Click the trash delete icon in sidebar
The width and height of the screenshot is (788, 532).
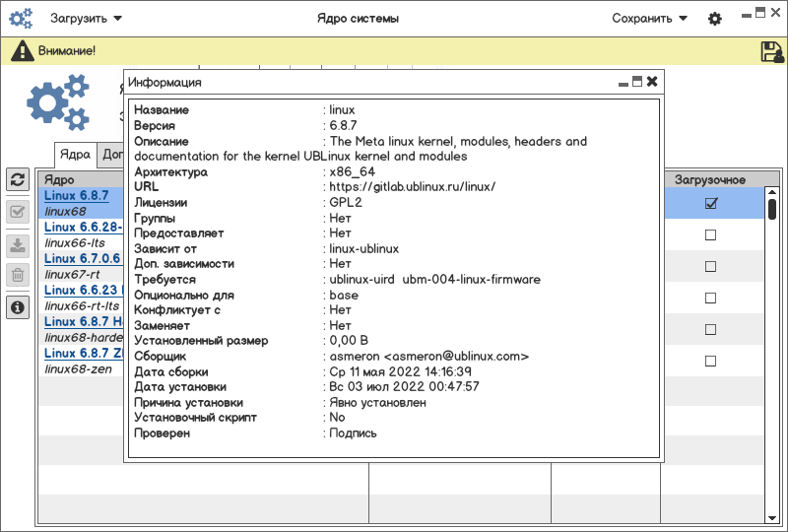(x=18, y=275)
